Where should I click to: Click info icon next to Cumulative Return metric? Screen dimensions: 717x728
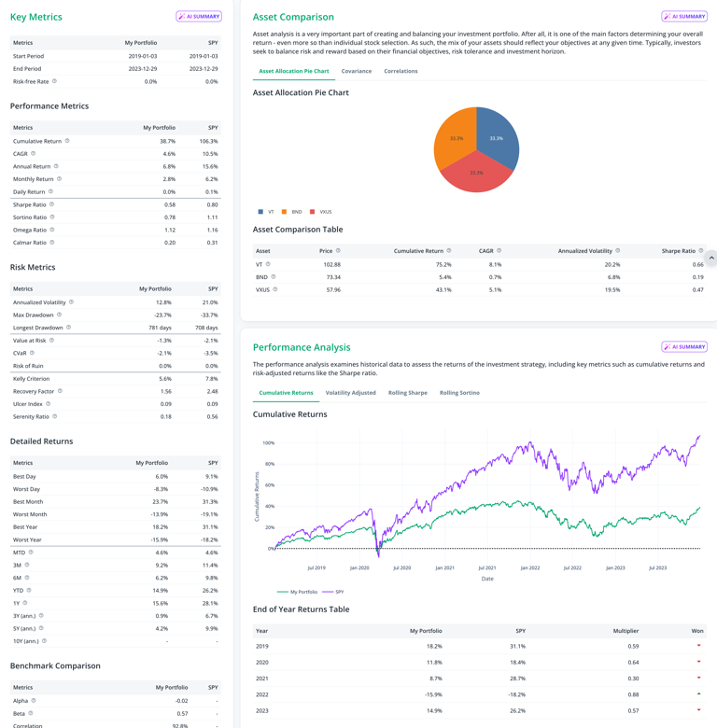(67, 141)
